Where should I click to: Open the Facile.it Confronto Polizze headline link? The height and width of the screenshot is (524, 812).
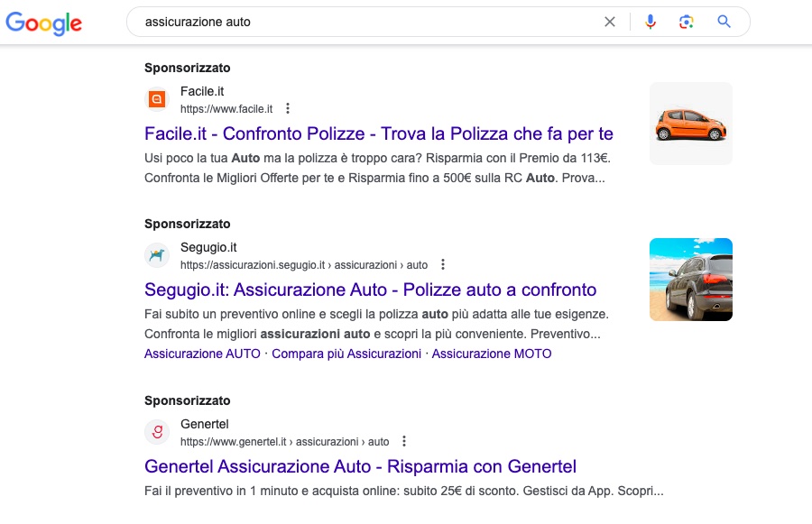pyautogui.click(x=379, y=133)
